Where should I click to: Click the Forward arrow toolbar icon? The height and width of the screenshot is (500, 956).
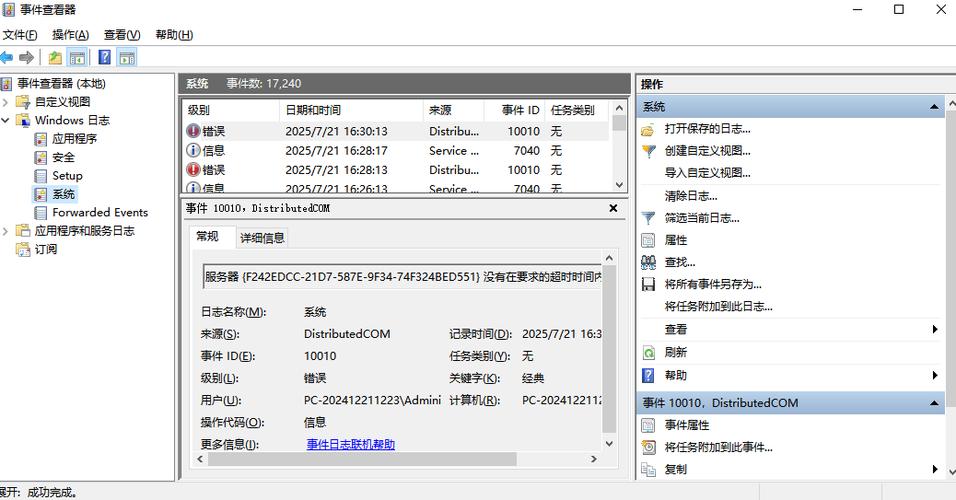[x=26, y=57]
